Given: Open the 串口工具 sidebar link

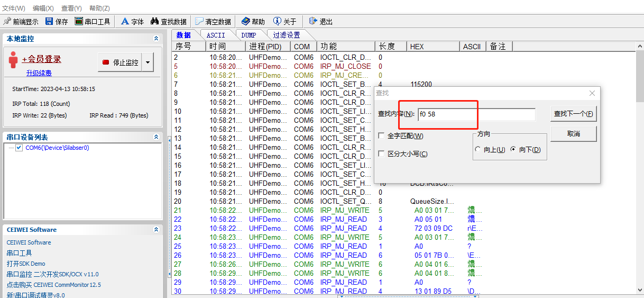Looking at the screenshot, I should (x=19, y=253).
